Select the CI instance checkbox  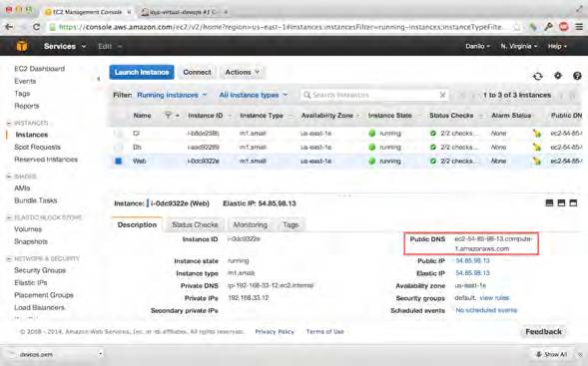pyautogui.click(x=118, y=134)
